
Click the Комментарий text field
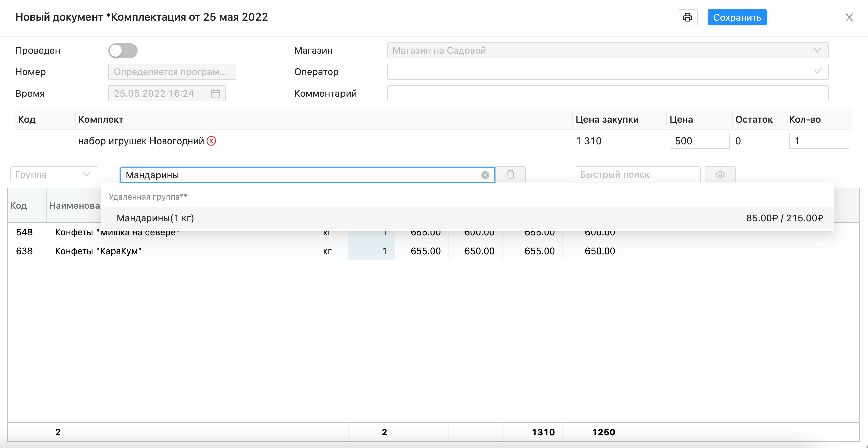(x=607, y=93)
